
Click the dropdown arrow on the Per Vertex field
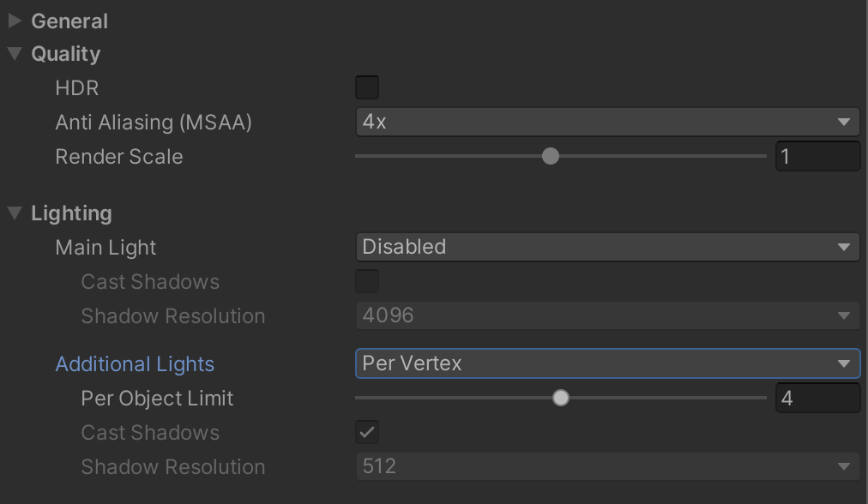click(x=845, y=363)
